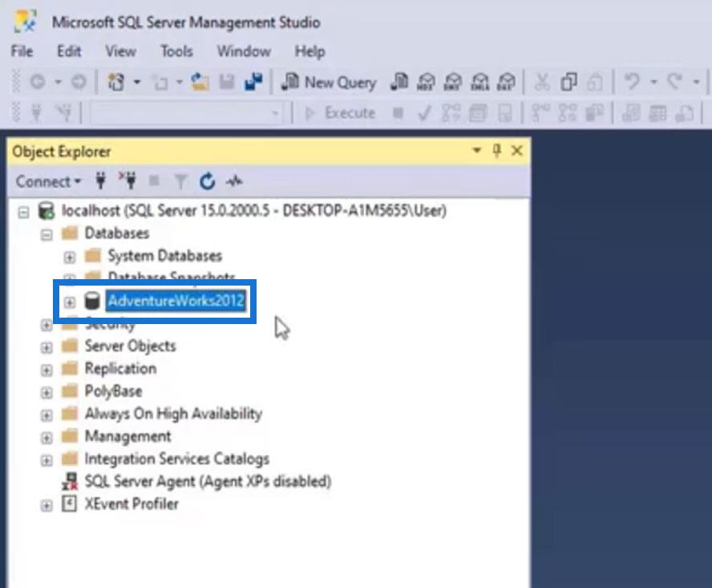Open Activity Monitor pulse icon
Image resolution: width=712 pixels, height=588 pixels.
pos(234,181)
